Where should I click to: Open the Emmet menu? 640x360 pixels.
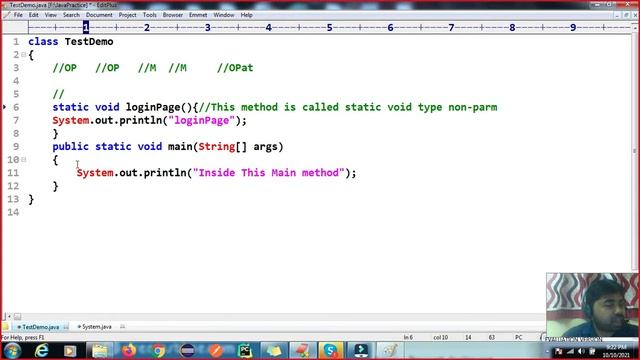[198, 15]
